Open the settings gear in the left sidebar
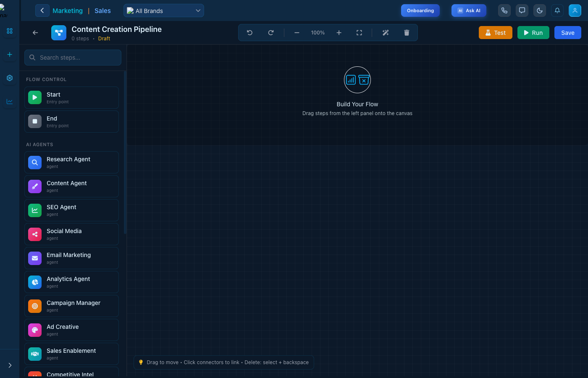 10,78
